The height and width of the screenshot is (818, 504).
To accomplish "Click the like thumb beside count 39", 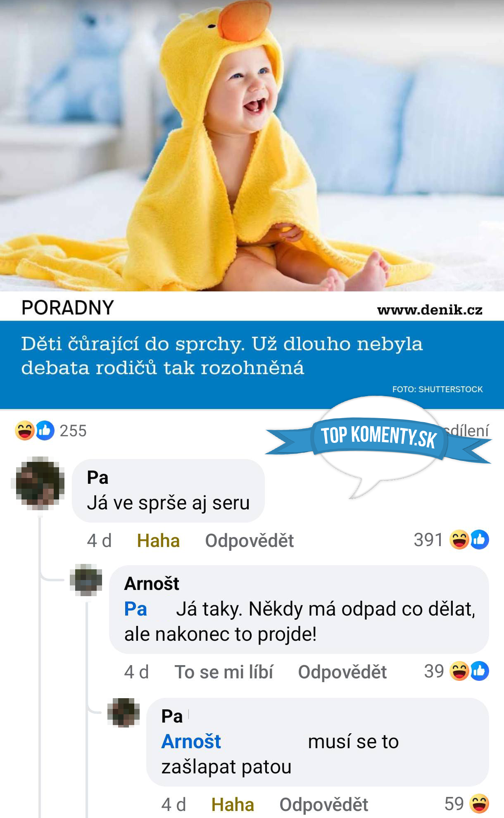I will tap(480, 671).
